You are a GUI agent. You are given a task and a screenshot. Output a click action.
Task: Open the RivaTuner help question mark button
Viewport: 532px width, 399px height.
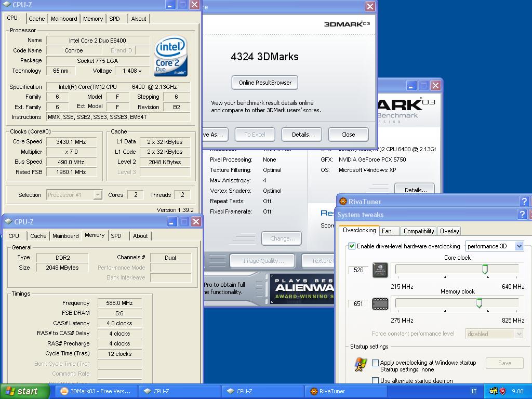[524, 201]
